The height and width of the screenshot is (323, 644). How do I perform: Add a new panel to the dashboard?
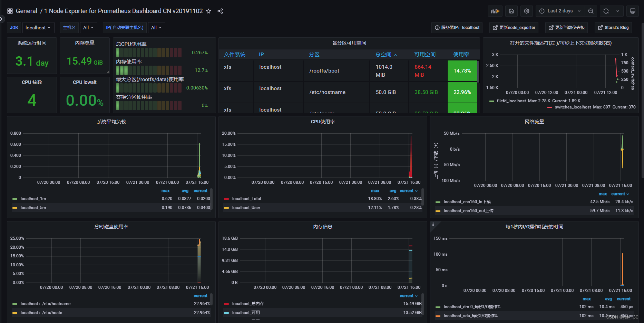pos(495,11)
